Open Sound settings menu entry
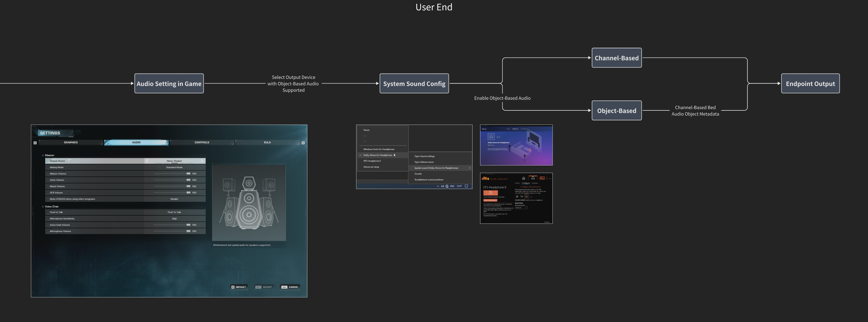Screen dimensions: 868x322 pyautogui.click(x=424, y=156)
